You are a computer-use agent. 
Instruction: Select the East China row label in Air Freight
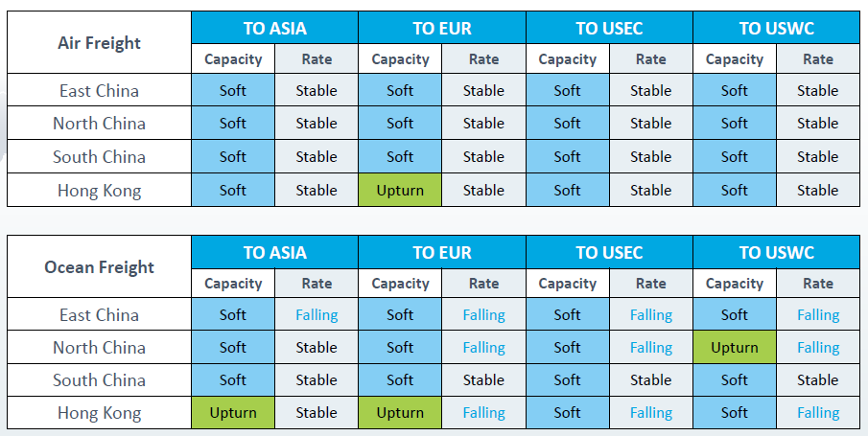tap(99, 90)
